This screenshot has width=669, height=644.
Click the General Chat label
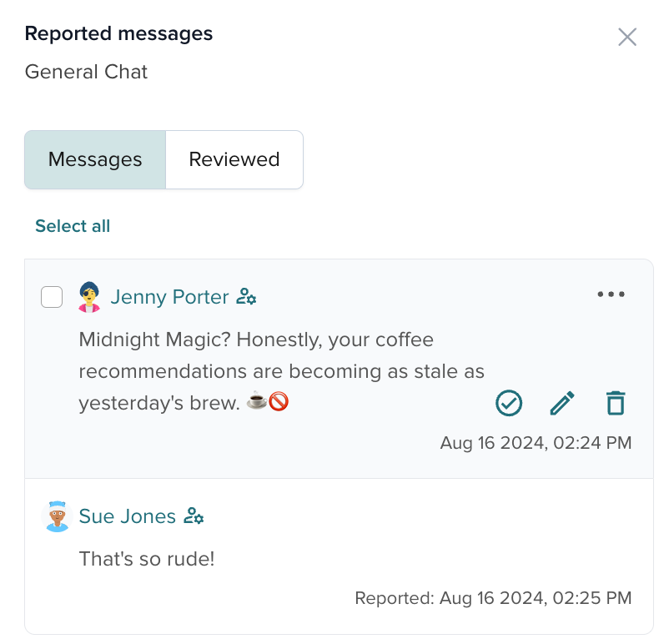click(x=86, y=73)
